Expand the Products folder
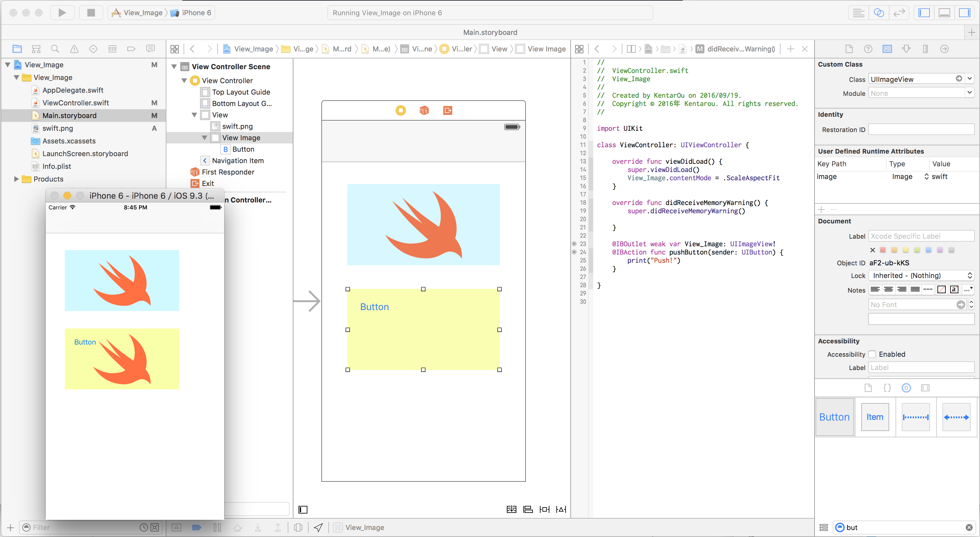The height and width of the screenshot is (537, 980). point(16,179)
